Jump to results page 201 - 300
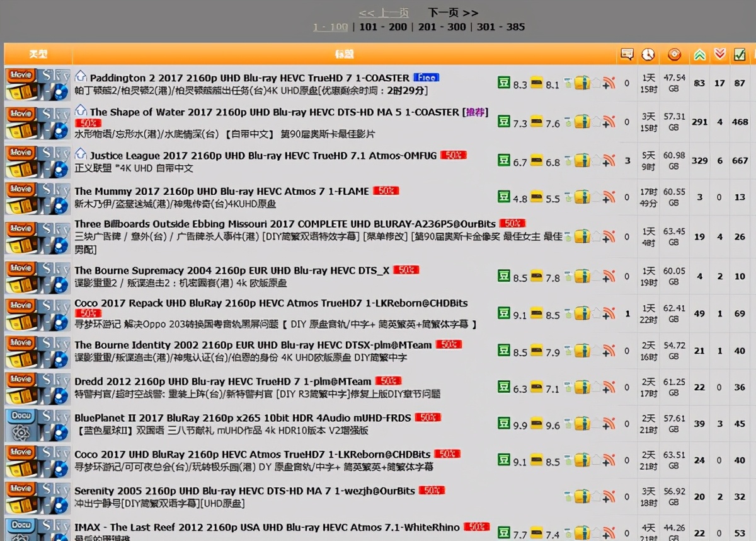This screenshot has height=541, width=756. pos(442,27)
